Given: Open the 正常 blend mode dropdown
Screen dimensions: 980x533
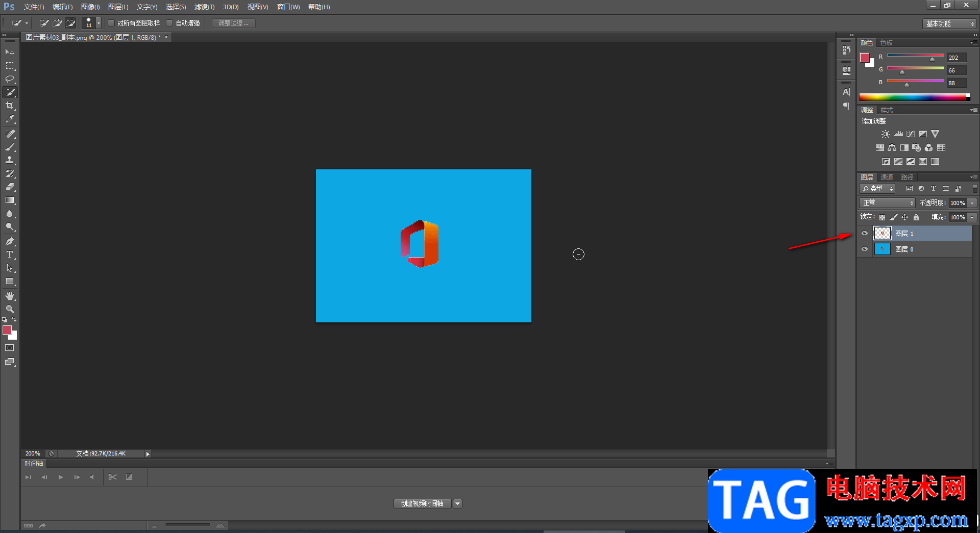Looking at the screenshot, I should (x=887, y=203).
